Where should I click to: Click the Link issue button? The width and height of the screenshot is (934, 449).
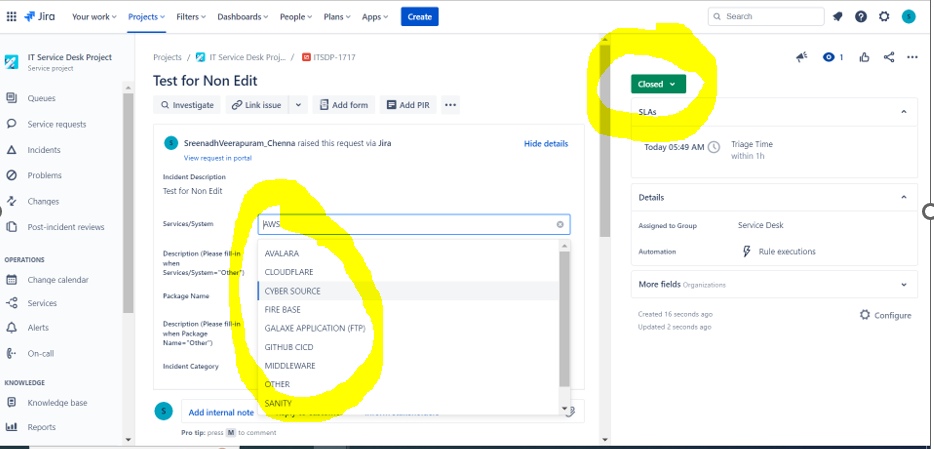point(257,105)
